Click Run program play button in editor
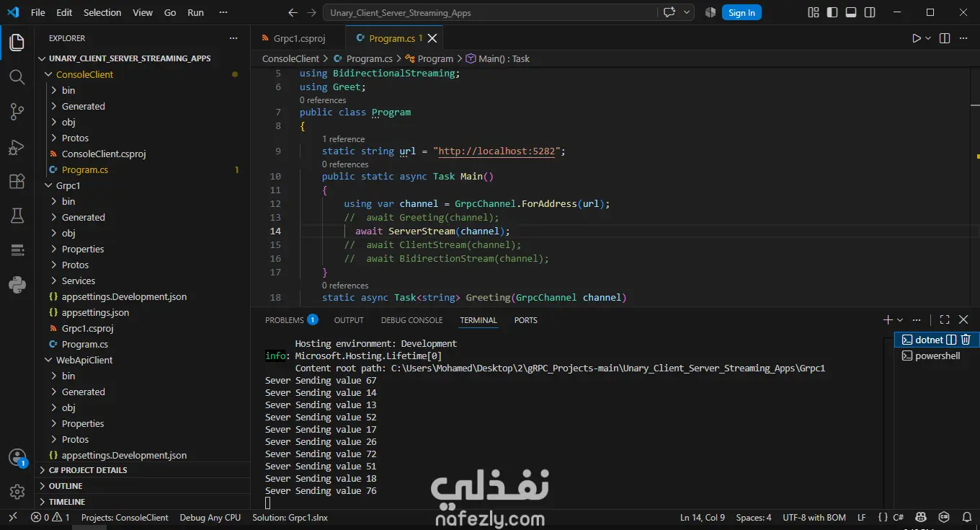 917,38
